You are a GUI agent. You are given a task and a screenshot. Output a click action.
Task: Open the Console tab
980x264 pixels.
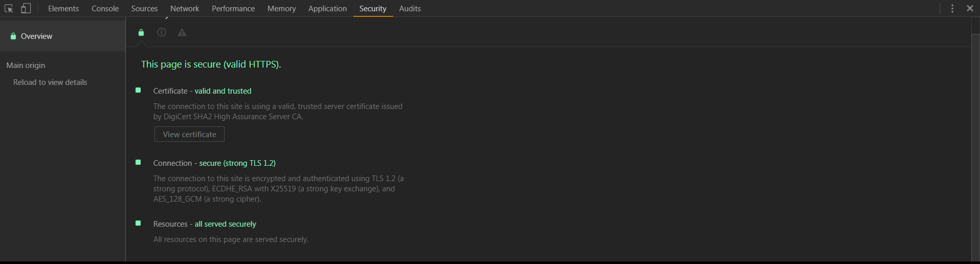point(105,9)
